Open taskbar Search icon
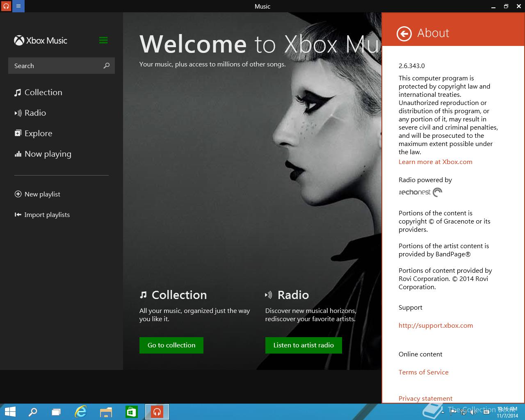This screenshot has height=420, width=525. click(x=33, y=412)
